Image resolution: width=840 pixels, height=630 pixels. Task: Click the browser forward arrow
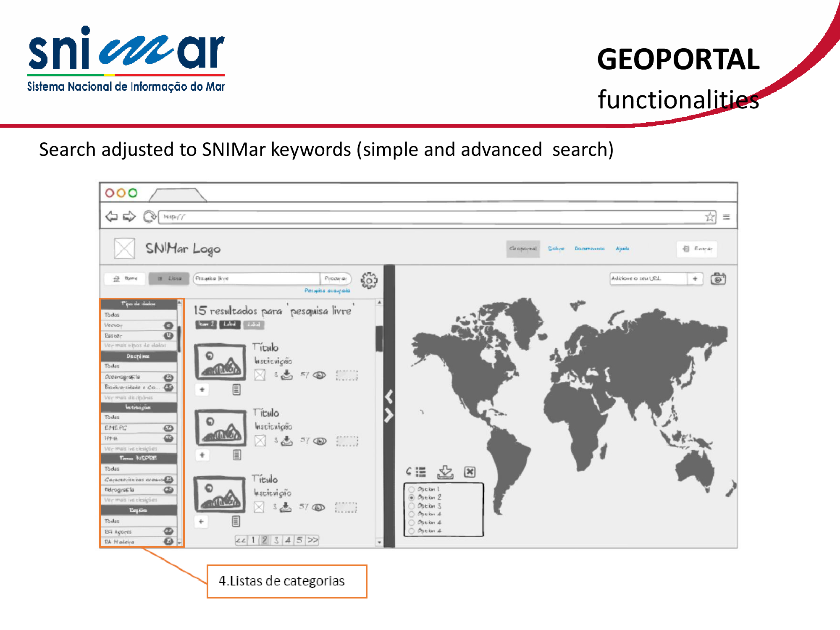[x=129, y=217]
